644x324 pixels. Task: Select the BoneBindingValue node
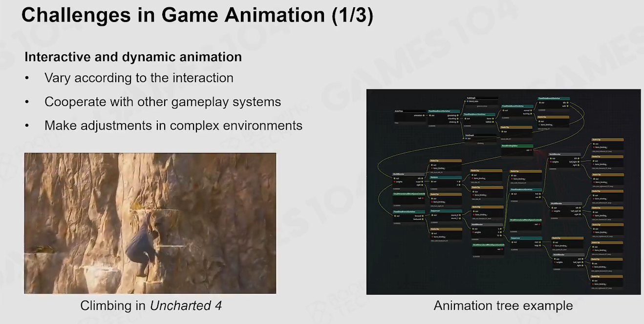coord(517,152)
